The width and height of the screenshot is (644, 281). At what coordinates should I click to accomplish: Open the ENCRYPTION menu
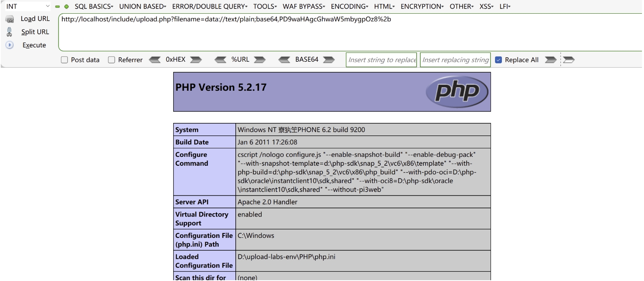422,6
